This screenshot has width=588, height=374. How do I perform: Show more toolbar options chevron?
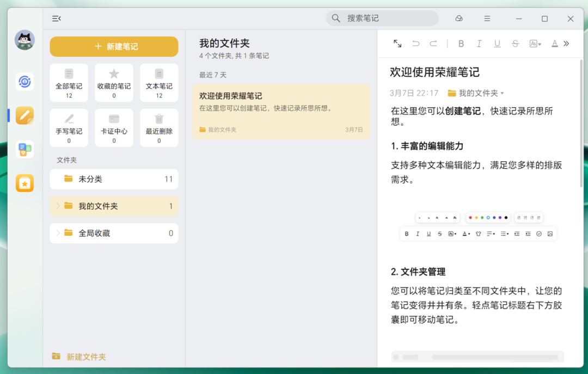tap(566, 44)
